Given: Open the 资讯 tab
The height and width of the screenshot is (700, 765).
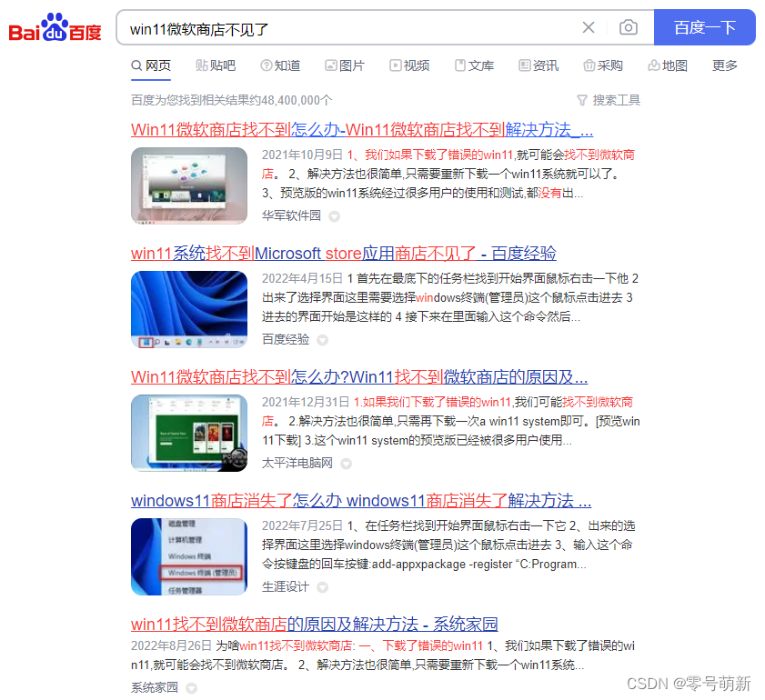Looking at the screenshot, I should coord(539,65).
